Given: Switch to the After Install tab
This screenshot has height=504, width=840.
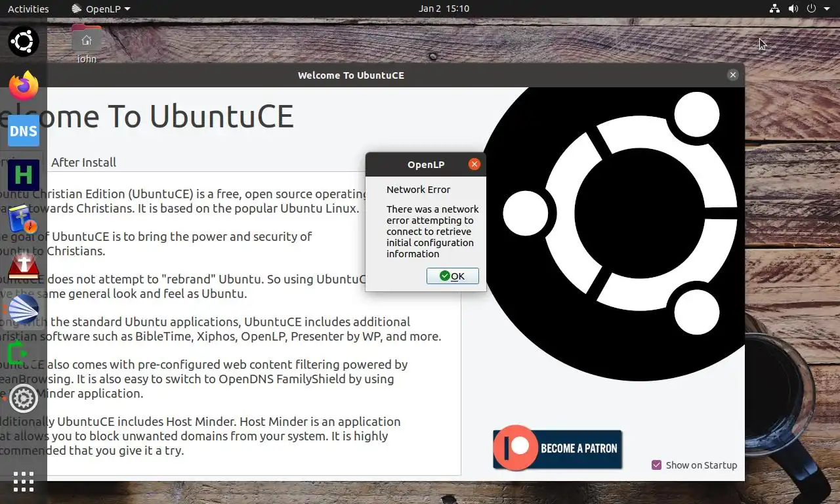Looking at the screenshot, I should pyautogui.click(x=83, y=162).
